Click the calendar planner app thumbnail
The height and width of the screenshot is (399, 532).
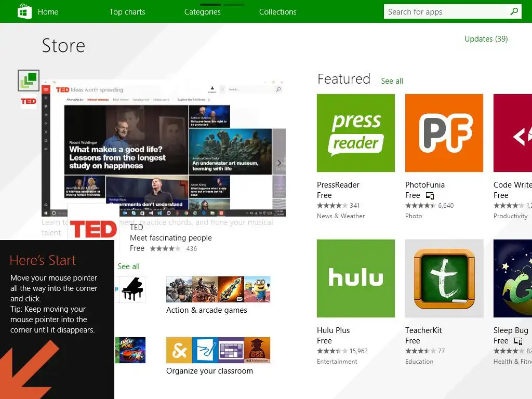(231, 350)
